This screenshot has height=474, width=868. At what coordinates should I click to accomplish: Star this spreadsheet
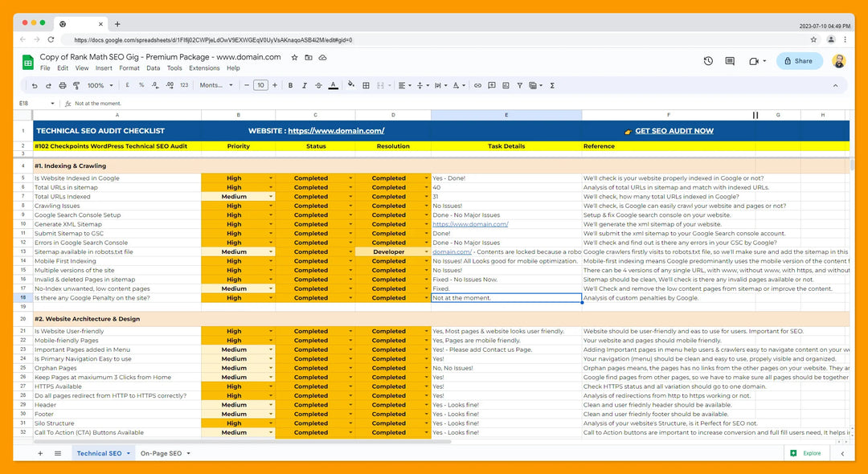click(x=296, y=57)
